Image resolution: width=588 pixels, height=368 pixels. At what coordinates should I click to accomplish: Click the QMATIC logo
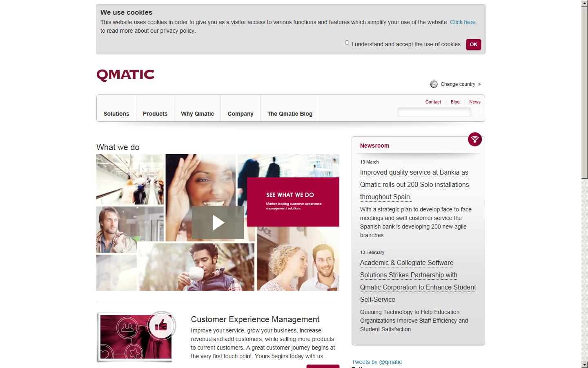(125, 75)
